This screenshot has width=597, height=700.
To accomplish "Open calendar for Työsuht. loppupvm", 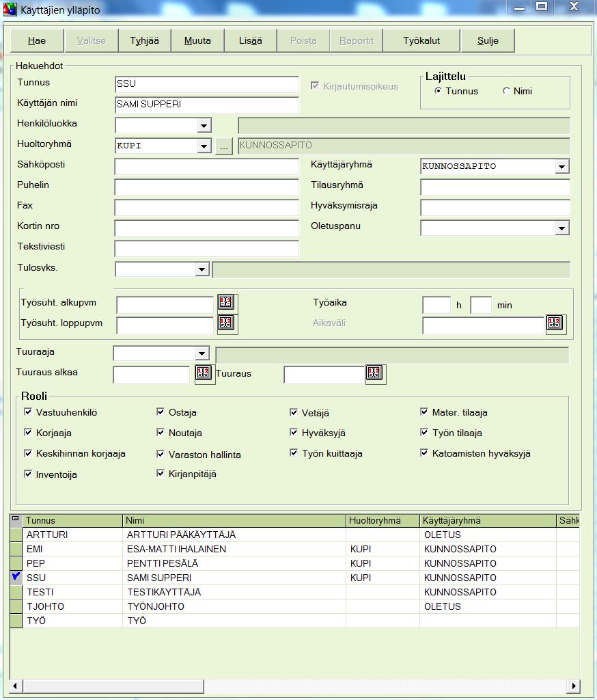I will (226, 323).
